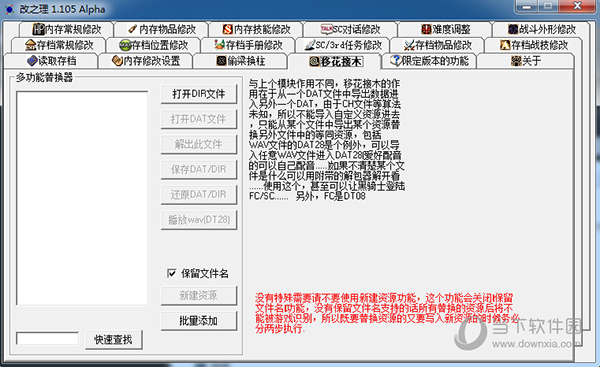Click the quill icon on SC/3rd任务修改 tab
Image resolution: width=600 pixels, height=367 pixels.
(310, 45)
